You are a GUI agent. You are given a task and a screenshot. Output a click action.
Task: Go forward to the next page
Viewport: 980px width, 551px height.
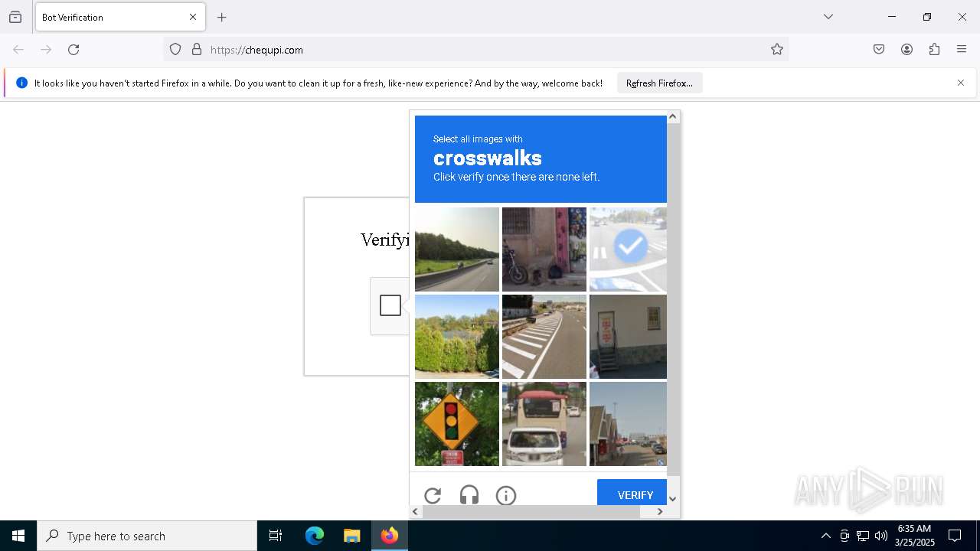pyautogui.click(x=46, y=50)
